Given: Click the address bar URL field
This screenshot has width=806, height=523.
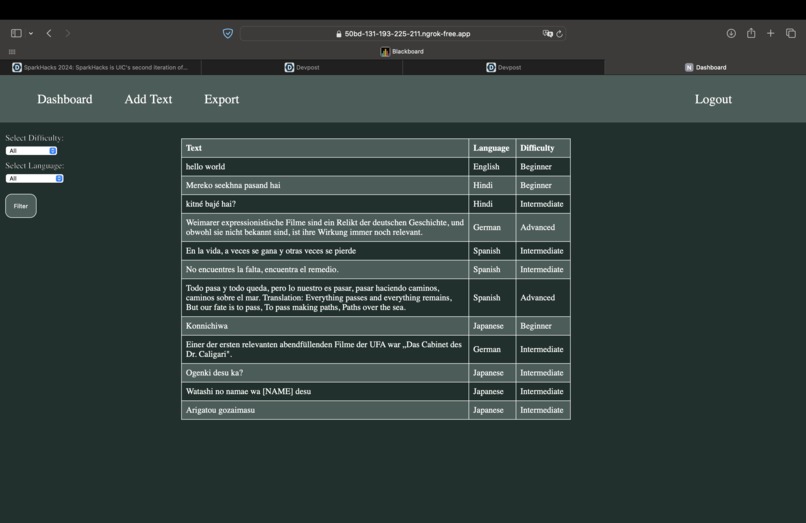Looking at the screenshot, I should coord(402,33).
